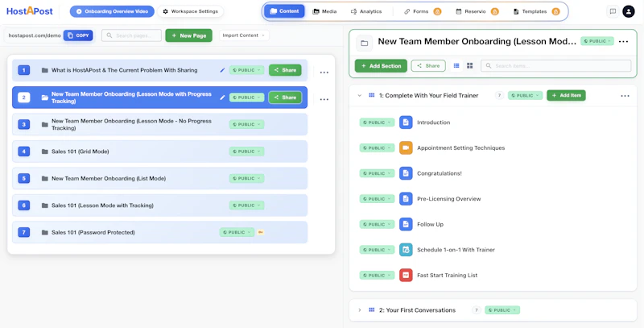Select New Team Member Onboarding (No Progress Tracking) page

[x=159, y=125]
